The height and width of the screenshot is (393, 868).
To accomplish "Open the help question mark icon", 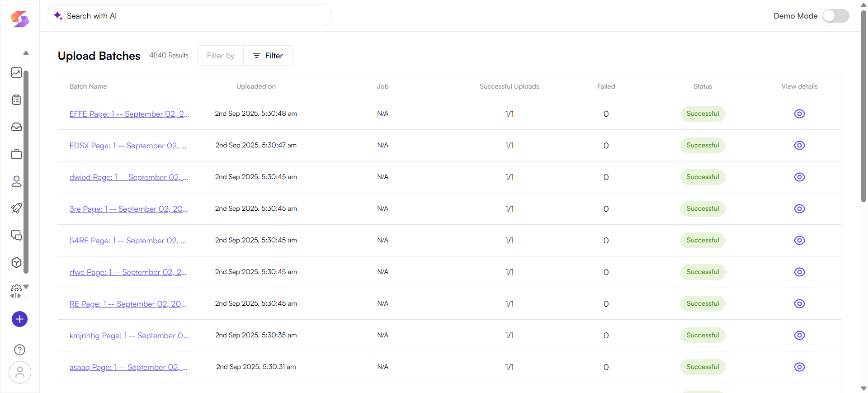I will [19, 350].
